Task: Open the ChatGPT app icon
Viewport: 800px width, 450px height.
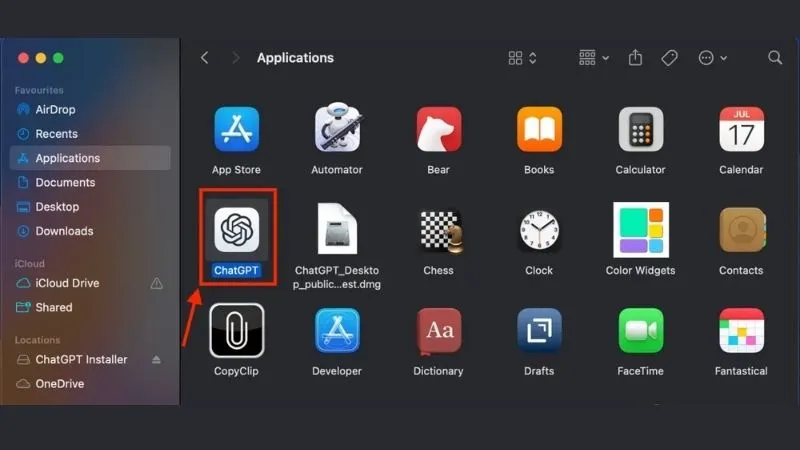Action: (x=237, y=230)
